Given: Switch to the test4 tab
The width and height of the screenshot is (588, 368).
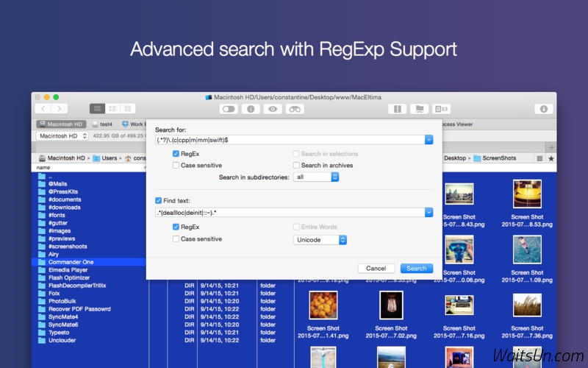Looking at the screenshot, I should tap(101, 124).
